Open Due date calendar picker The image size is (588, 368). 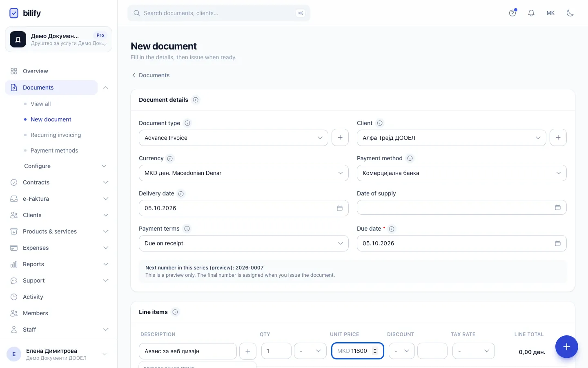(x=558, y=243)
